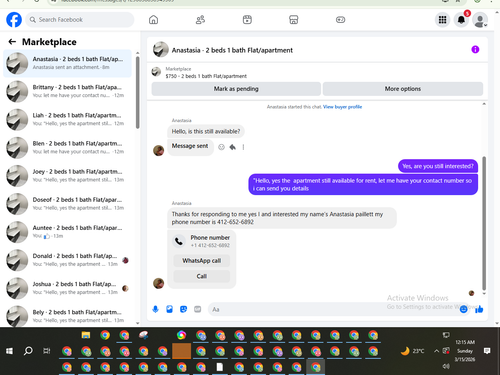The image size is (500, 375).
Task: Open the Donald conversation
Action: coord(67,260)
